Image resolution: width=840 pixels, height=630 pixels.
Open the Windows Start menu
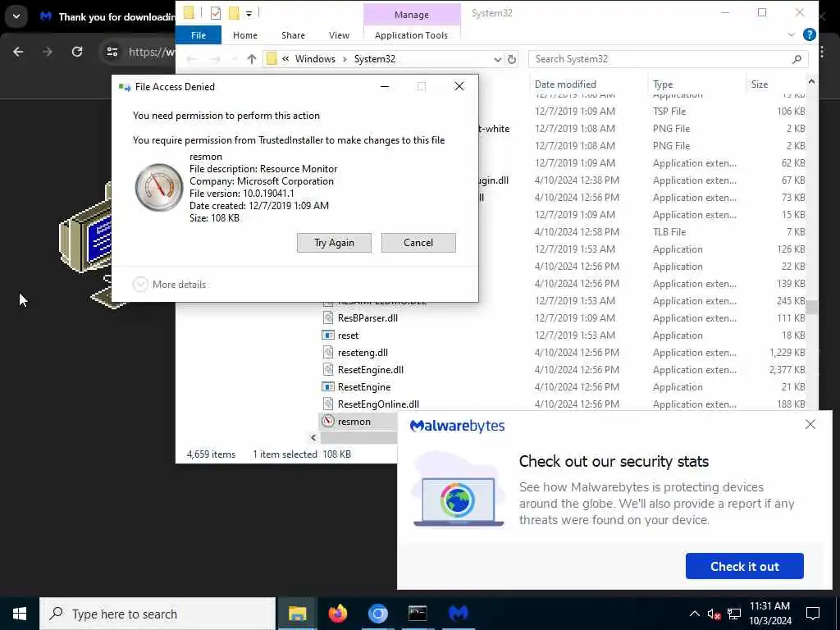[20, 614]
